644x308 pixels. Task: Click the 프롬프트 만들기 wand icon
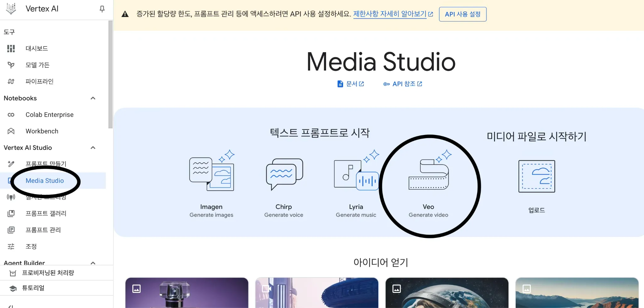11,164
